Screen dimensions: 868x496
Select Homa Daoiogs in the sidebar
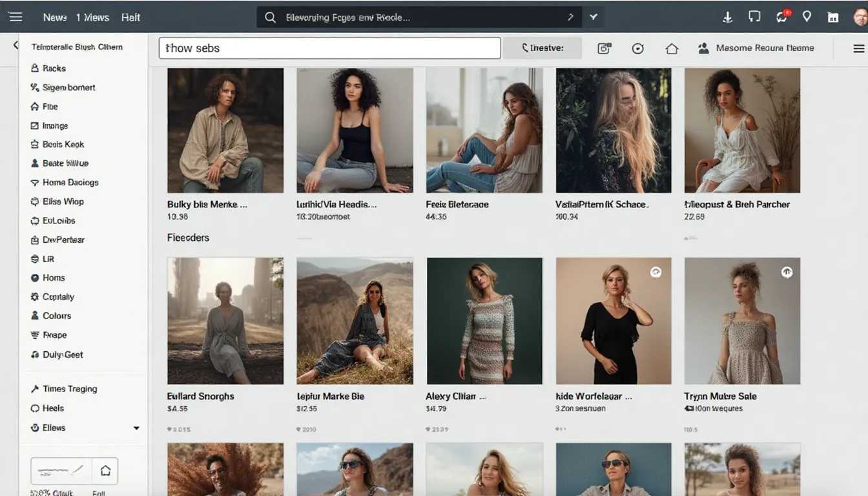pyautogui.click(x=64, y=183)
